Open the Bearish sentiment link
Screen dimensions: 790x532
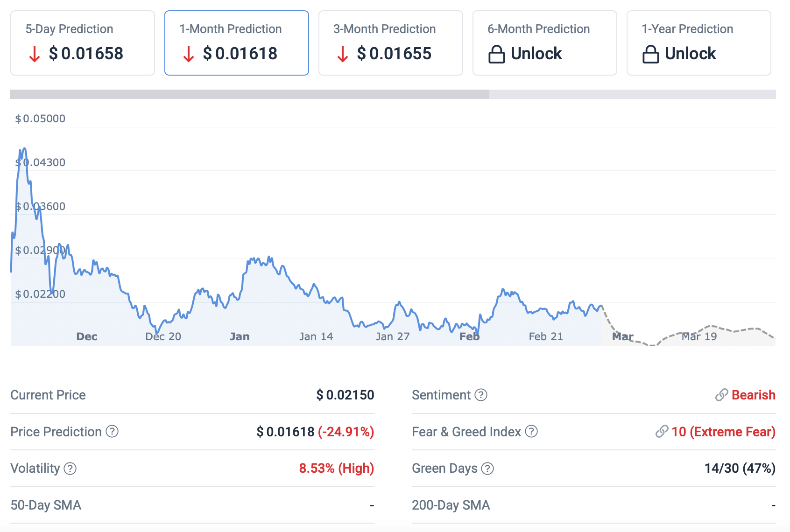[x=753, y=395]
